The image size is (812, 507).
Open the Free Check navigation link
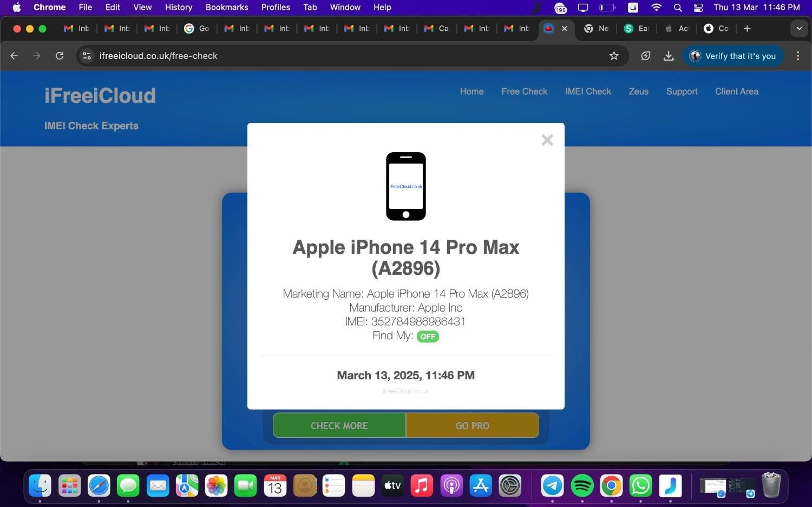524,91
